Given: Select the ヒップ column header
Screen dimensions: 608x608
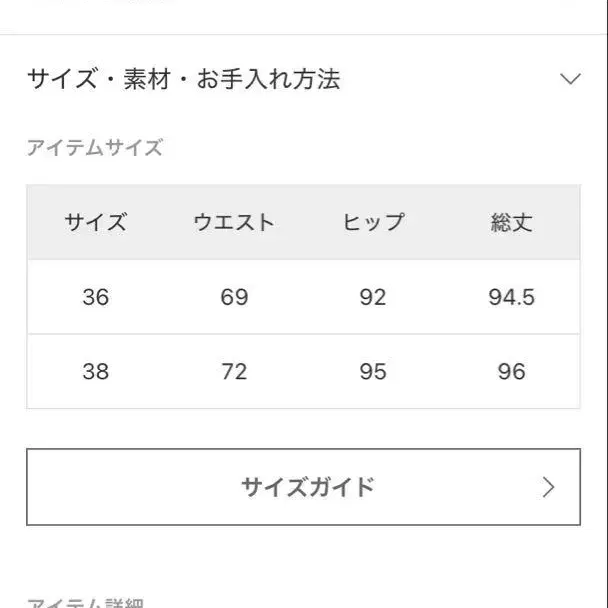Looking at the screenshot, I should (x=373, y=222).
